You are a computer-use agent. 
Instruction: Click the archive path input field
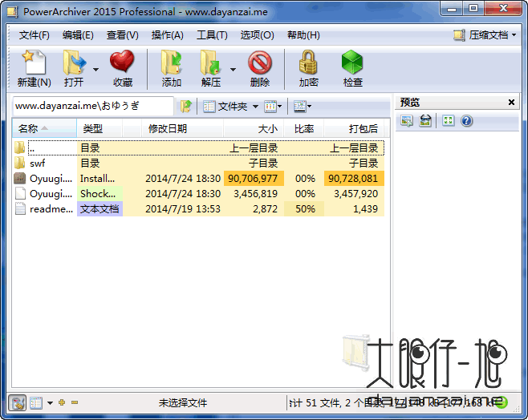click(x=93, y=106)
